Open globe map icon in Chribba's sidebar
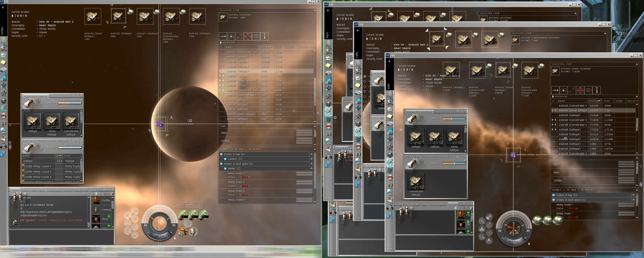 point(4,131)
